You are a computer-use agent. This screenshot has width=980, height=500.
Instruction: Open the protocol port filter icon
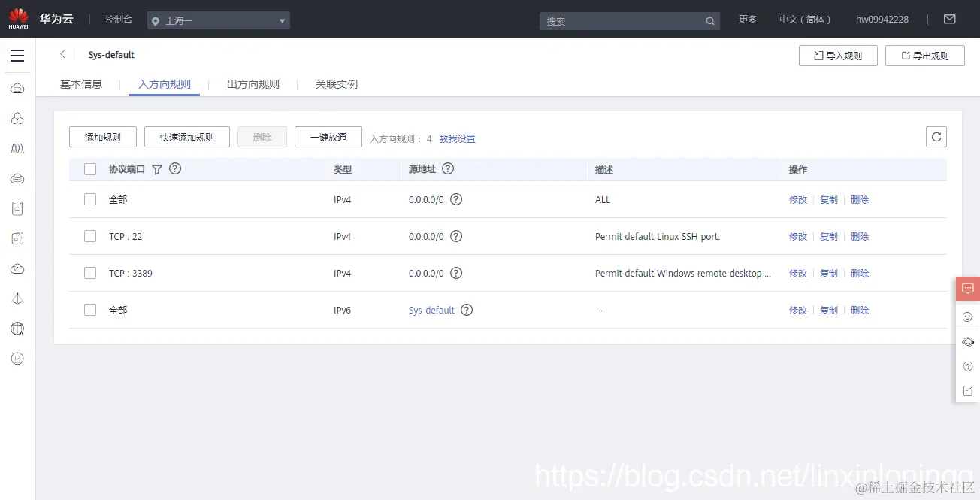click(x=157, y=170)
